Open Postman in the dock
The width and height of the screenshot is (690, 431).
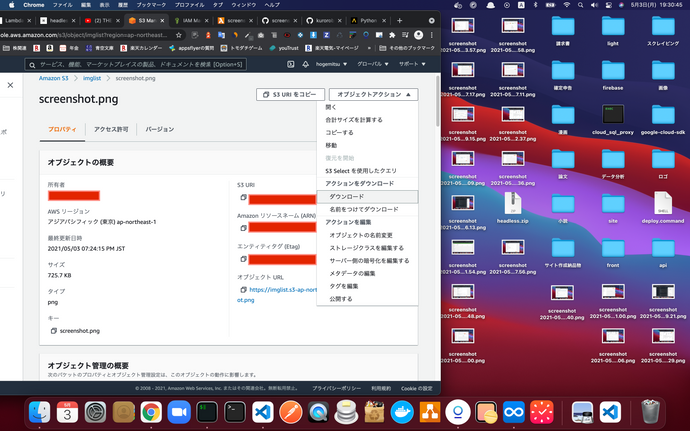point(290,413)
